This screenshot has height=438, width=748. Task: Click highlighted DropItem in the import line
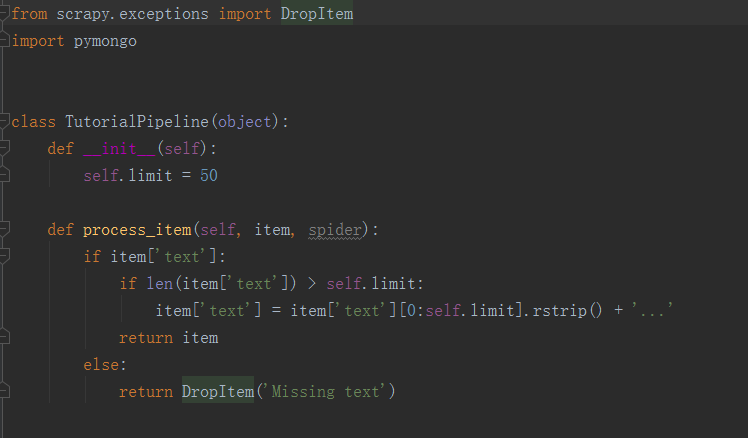317,14
